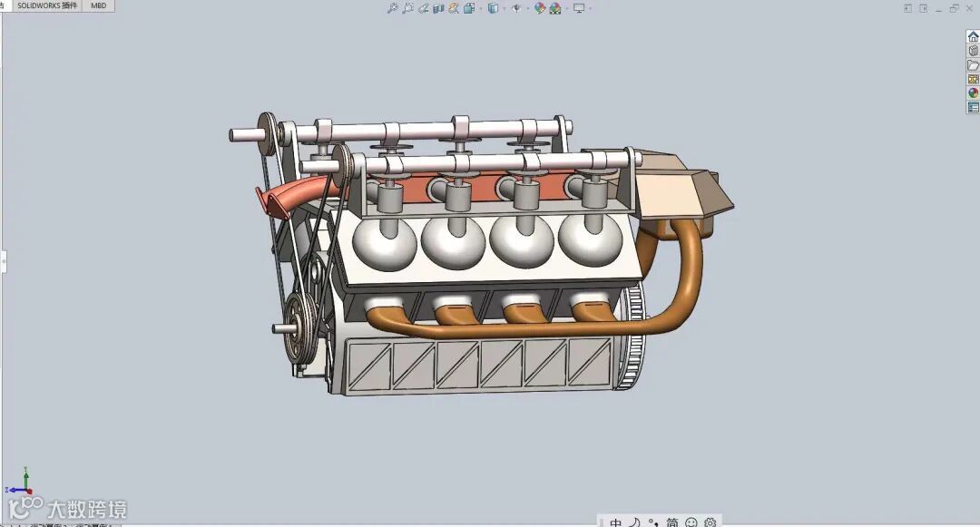
Task: Switch to the MBD tab
Action: (x=99, y=5)
